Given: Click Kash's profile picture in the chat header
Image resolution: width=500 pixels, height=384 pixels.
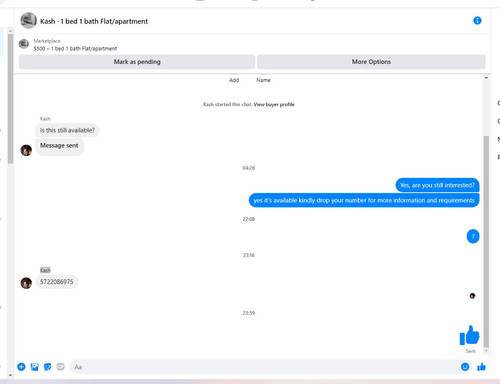Looking at the screenshot, I should click(28, 21).
